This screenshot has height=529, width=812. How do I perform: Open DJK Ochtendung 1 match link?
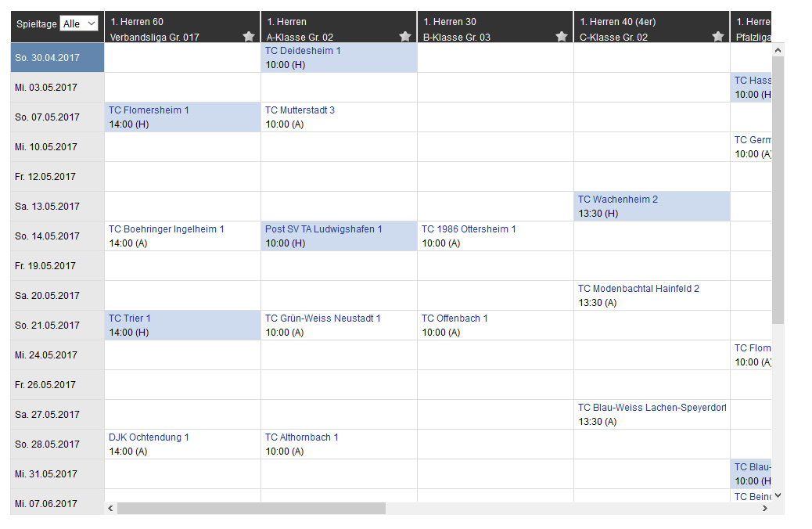(x=149, y=437)
